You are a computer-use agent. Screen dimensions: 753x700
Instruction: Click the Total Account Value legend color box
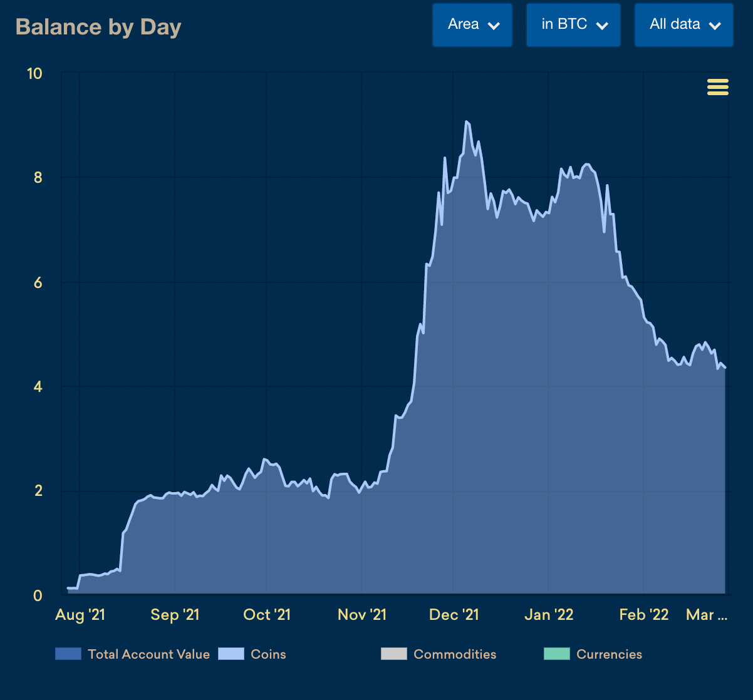pos(68,654)
